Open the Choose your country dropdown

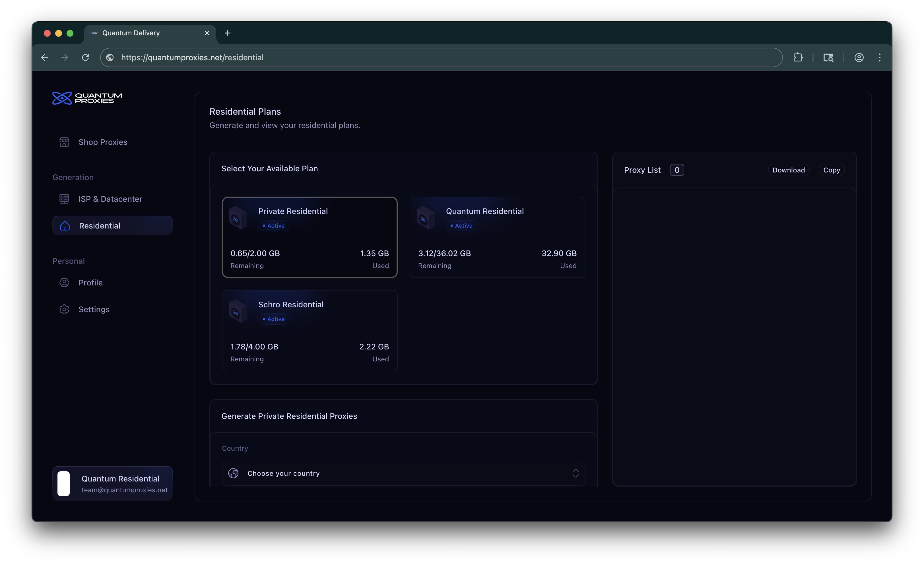tap(403, 473)
